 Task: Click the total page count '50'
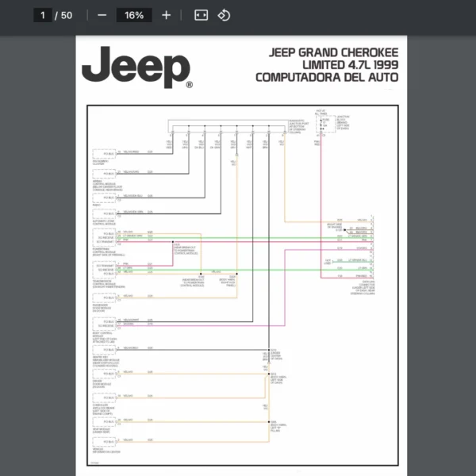66,15
